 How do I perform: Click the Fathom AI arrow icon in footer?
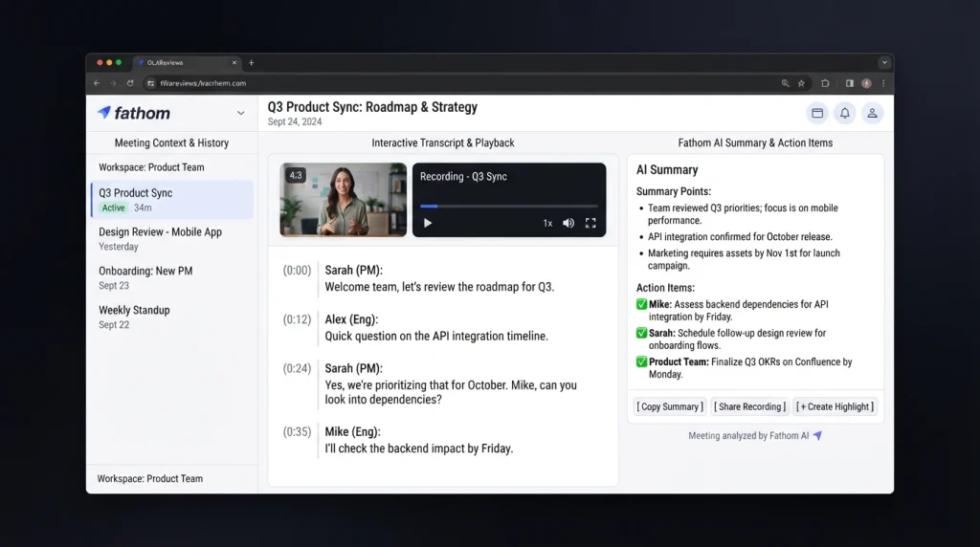[817, 435]
